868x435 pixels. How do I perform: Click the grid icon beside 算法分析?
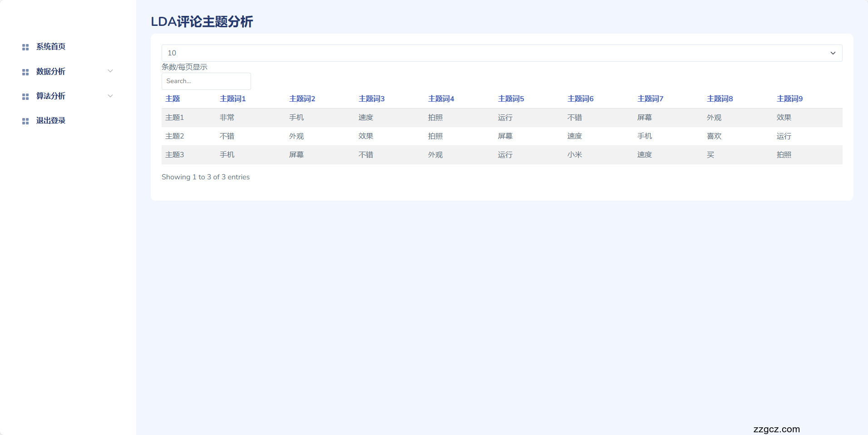[25, 96]
